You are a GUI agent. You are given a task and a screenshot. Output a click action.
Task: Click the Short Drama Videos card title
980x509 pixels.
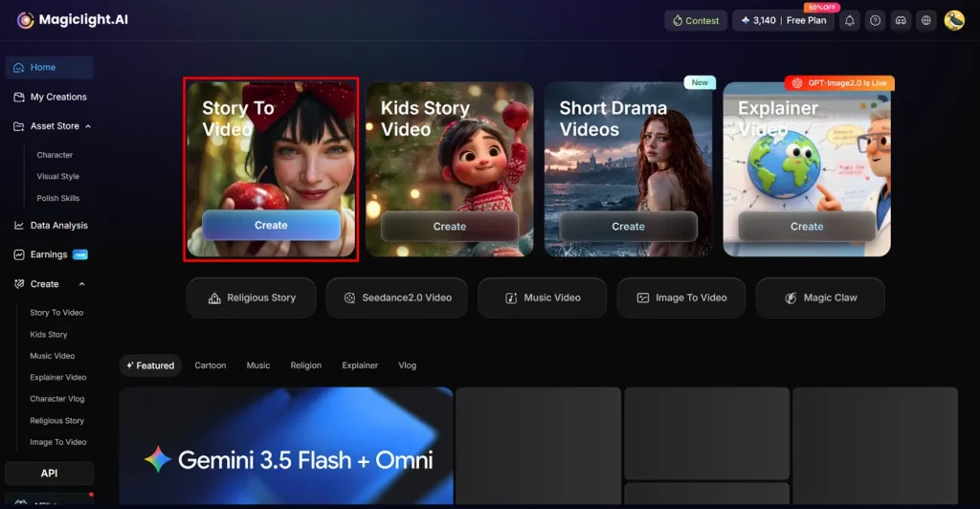(612, 119)
